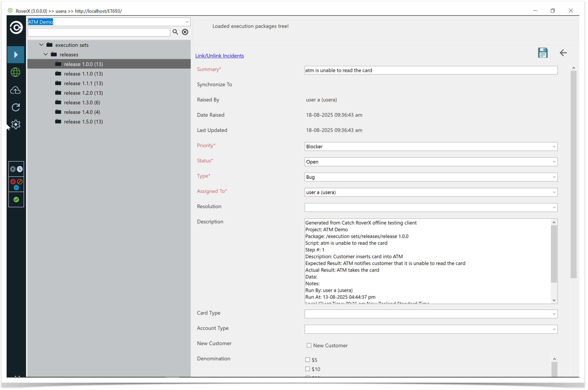Click the Summary text field
Screen dimensions: 588x390
point(431,70)
